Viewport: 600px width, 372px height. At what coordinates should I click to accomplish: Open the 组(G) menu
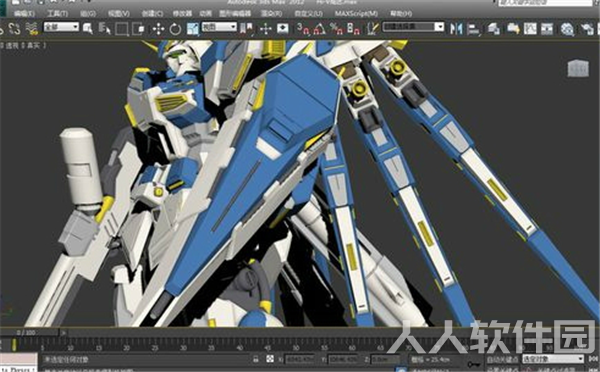pyautogui.click(x=88, y=13)
